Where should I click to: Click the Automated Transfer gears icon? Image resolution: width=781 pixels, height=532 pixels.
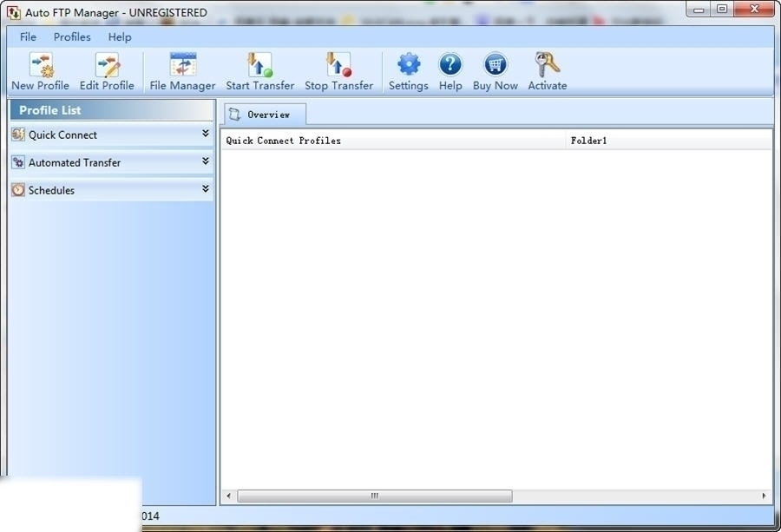pyautogui.click(x=18, y=162)
